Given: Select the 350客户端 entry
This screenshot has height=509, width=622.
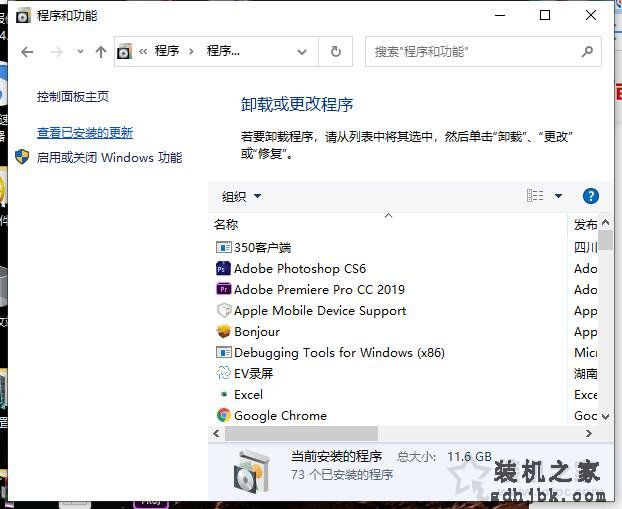Looking at the screenshot, I should (262, 248).
